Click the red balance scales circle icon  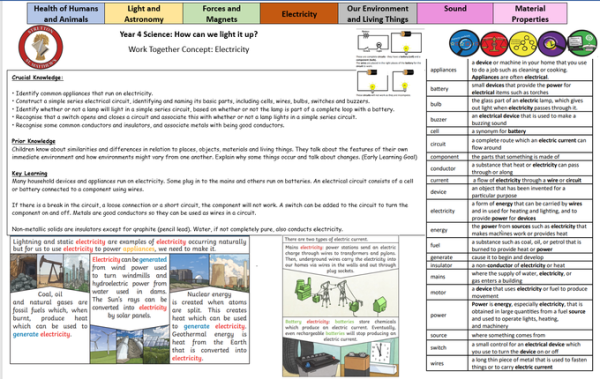(x=494, y=44)
